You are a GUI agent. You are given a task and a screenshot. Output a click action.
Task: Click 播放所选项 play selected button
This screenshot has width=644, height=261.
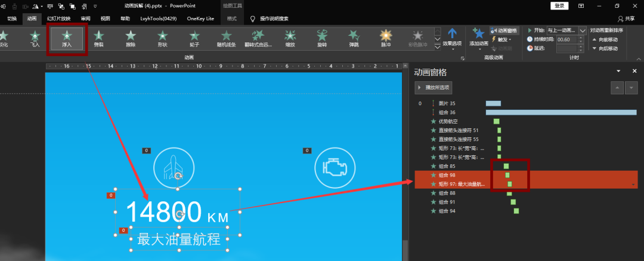(434, 87)
